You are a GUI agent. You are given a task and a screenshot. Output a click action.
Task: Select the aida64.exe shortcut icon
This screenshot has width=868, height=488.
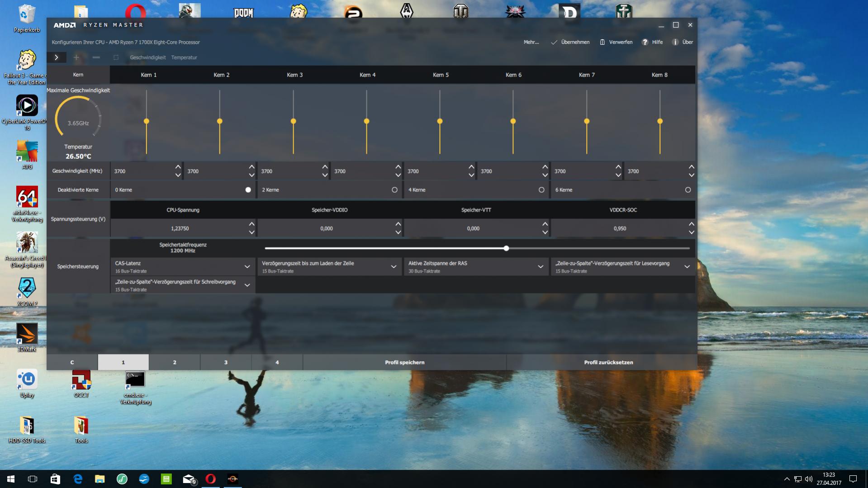click(x=27, y=204)
